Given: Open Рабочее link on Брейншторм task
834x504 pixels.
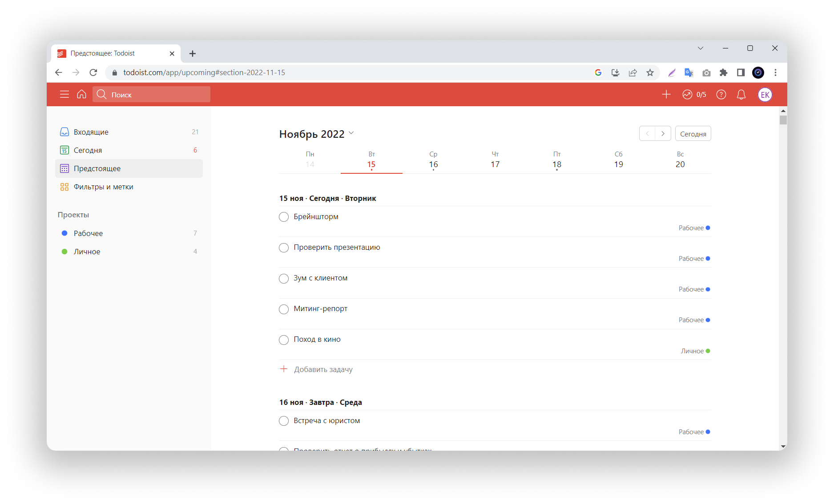Looking at the screenshot, I should point(694,228).
